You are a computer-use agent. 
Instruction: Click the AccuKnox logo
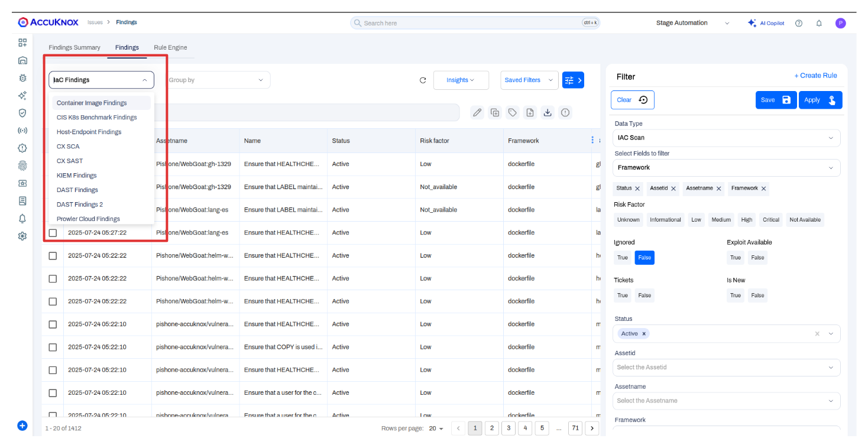(48, 22)
